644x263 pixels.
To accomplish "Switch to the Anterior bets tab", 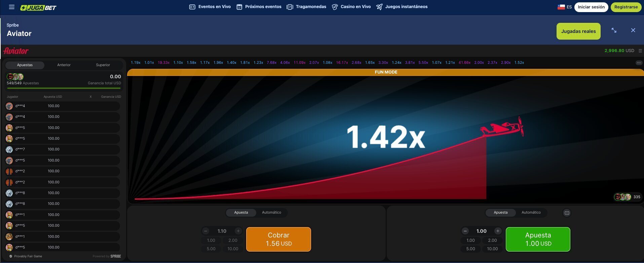I will point(64,65).
